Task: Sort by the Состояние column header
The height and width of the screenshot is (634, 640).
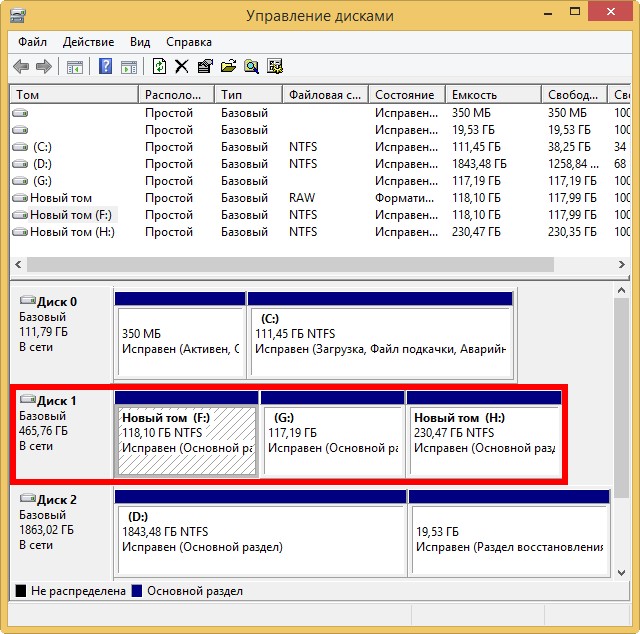Action: [x=407, y=95]
